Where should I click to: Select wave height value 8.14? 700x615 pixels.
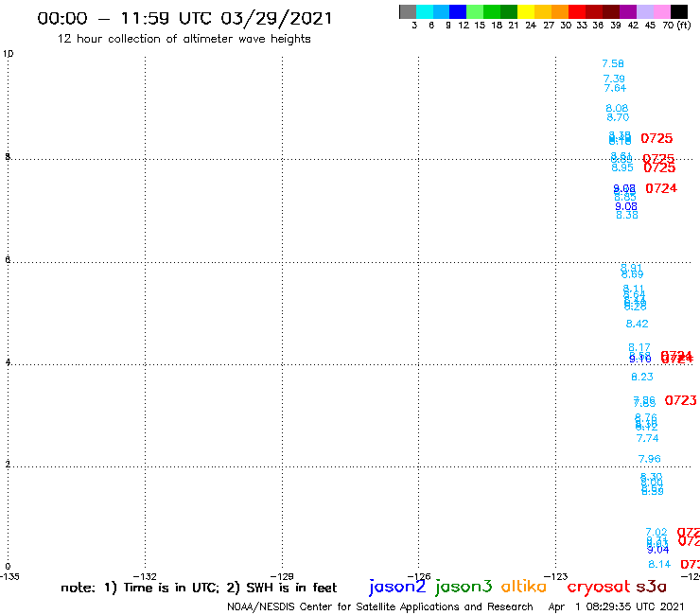659,565
